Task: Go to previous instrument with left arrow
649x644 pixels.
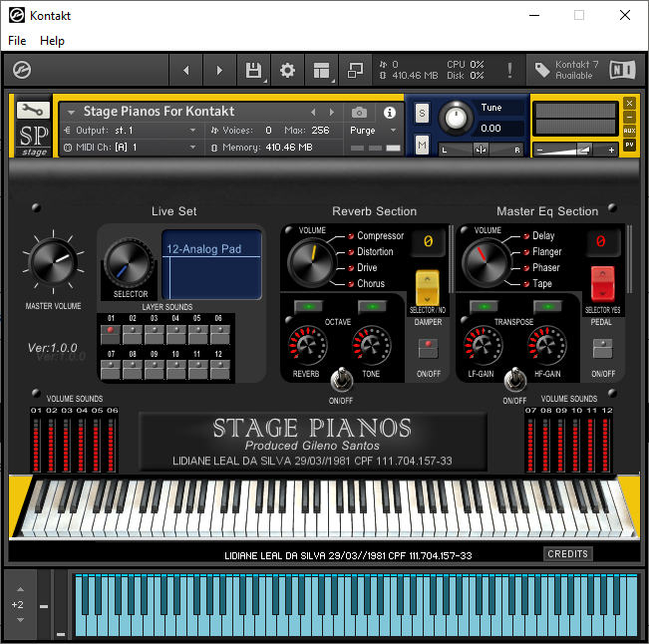Action: click(185, 71)
